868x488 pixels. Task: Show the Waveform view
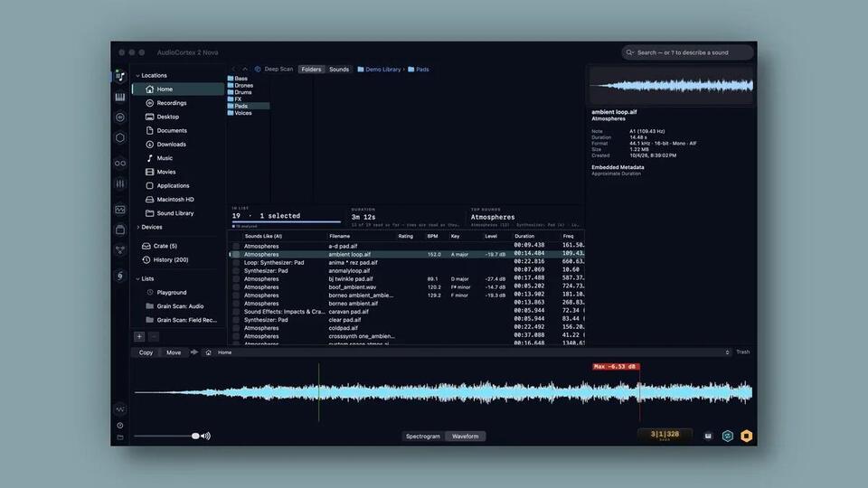tap(465, 436)
